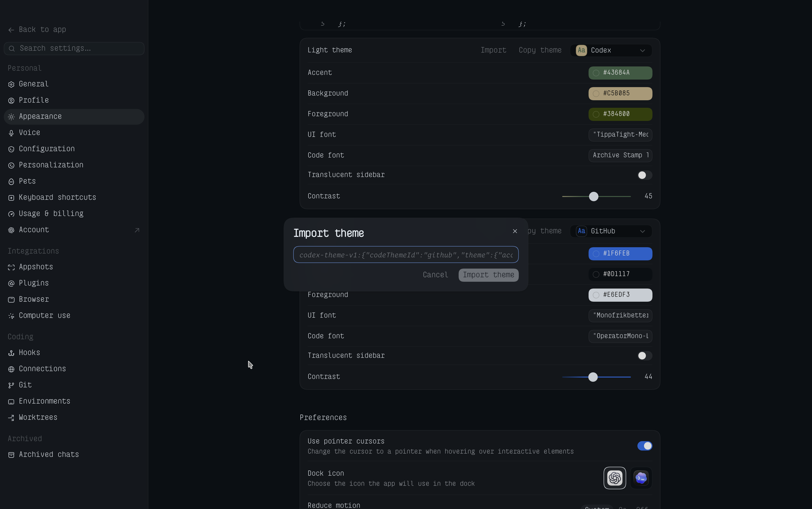Click the Usage & billing gauge icon
This screenshot has width=812, height=509.
pyautogui.click(x=11, y=214)
